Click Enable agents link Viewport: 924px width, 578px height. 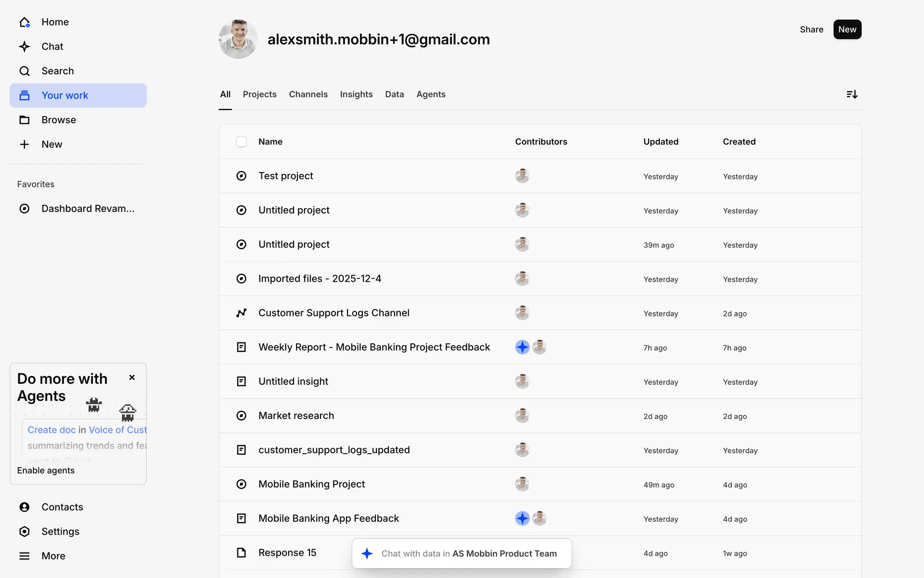(46, 471)
